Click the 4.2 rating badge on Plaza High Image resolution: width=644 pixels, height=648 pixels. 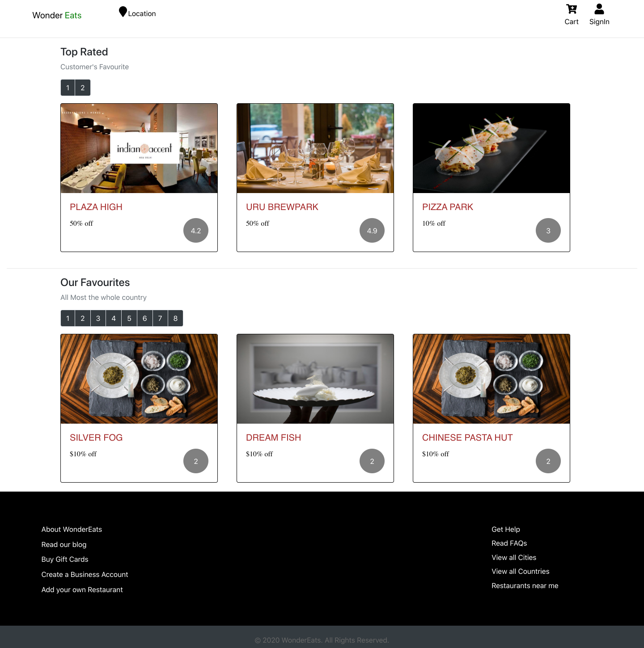tap(196, 231)
